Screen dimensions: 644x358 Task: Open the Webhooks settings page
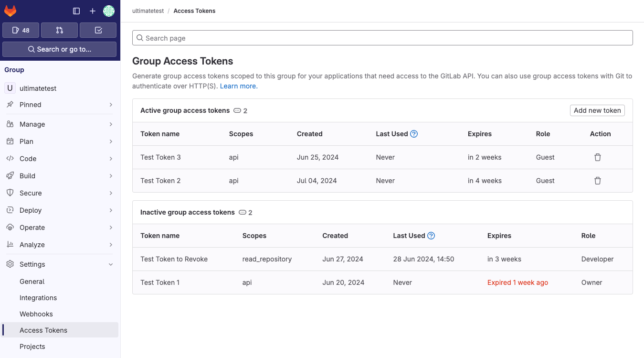(36, 314)
